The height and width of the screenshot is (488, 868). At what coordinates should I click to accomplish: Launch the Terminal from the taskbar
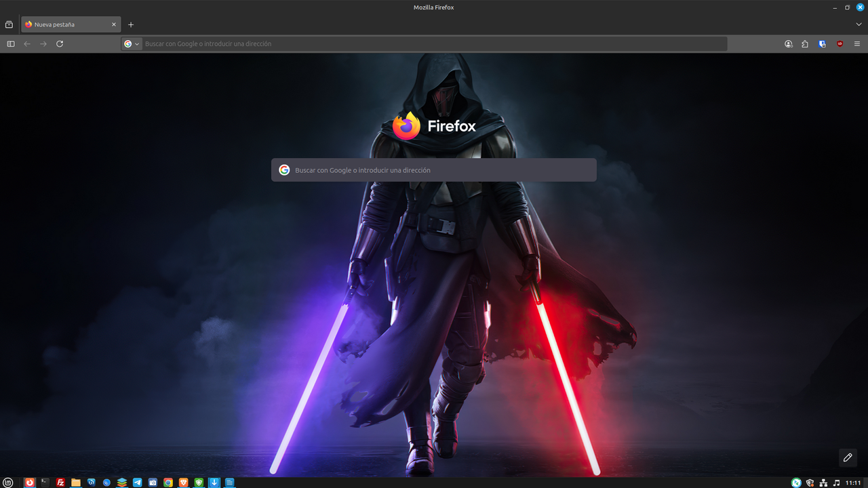point(45,483)
